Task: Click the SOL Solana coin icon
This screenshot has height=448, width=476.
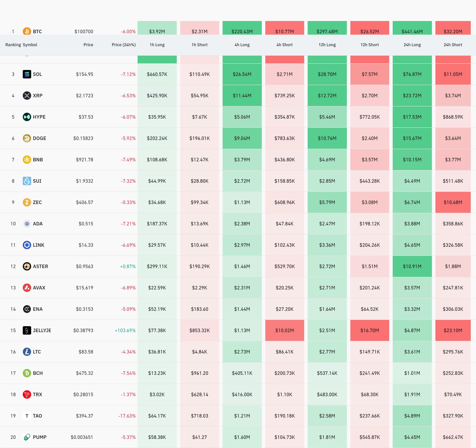Action: [27, 74]
